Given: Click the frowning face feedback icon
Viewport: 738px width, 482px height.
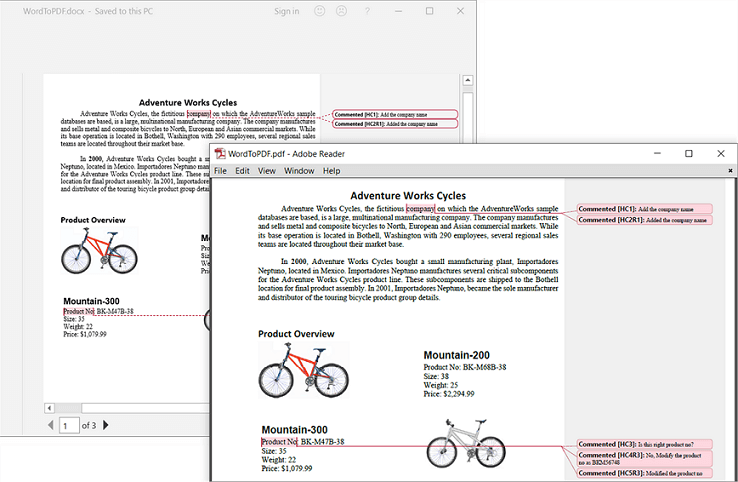Looking at the screenshot, I should tap(341, 11).
